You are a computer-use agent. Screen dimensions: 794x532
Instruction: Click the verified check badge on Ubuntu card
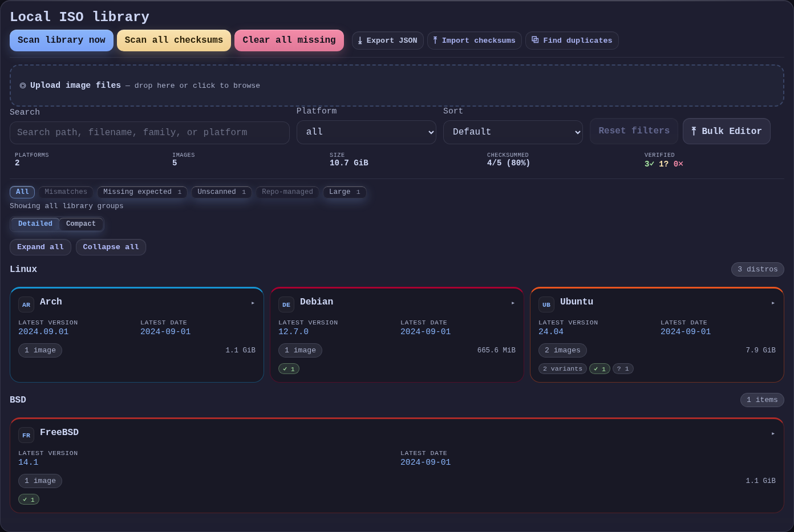point(599,369)
